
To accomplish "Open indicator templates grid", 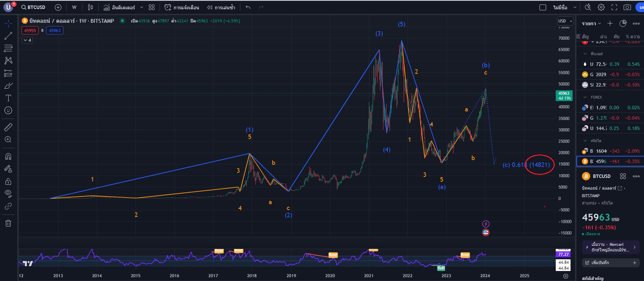I will click(152, 7).
